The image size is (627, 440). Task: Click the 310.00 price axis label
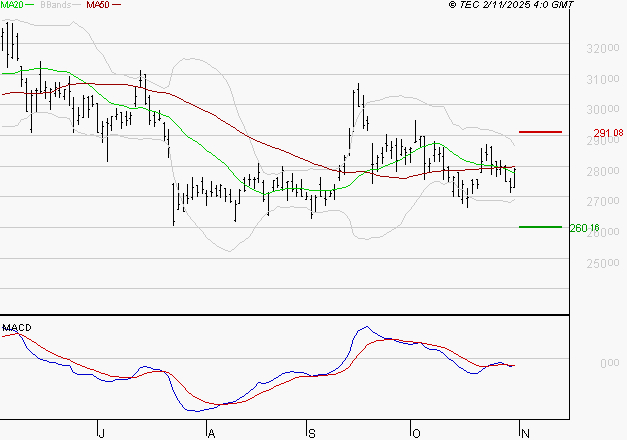603,80
